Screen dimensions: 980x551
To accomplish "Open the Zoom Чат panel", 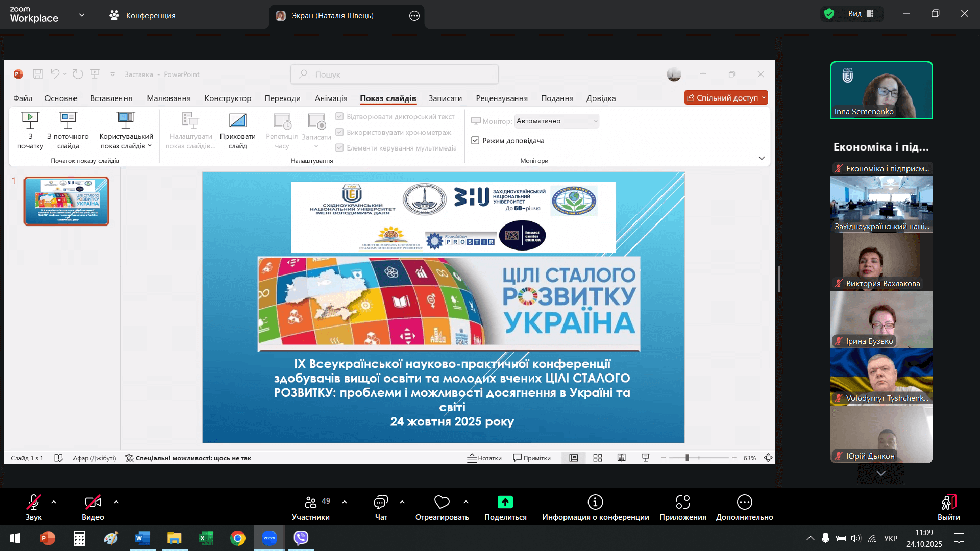I will coord(380,506).
